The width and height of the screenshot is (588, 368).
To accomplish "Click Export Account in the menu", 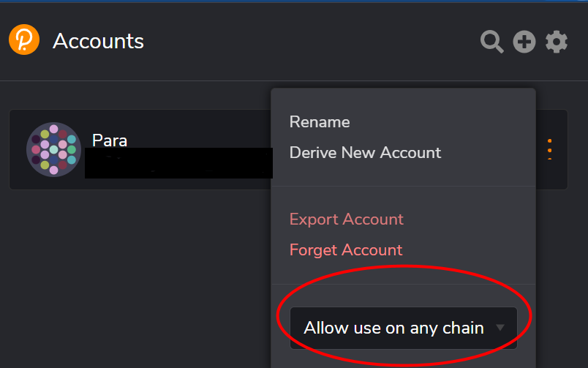I will [x=346, y=219].
